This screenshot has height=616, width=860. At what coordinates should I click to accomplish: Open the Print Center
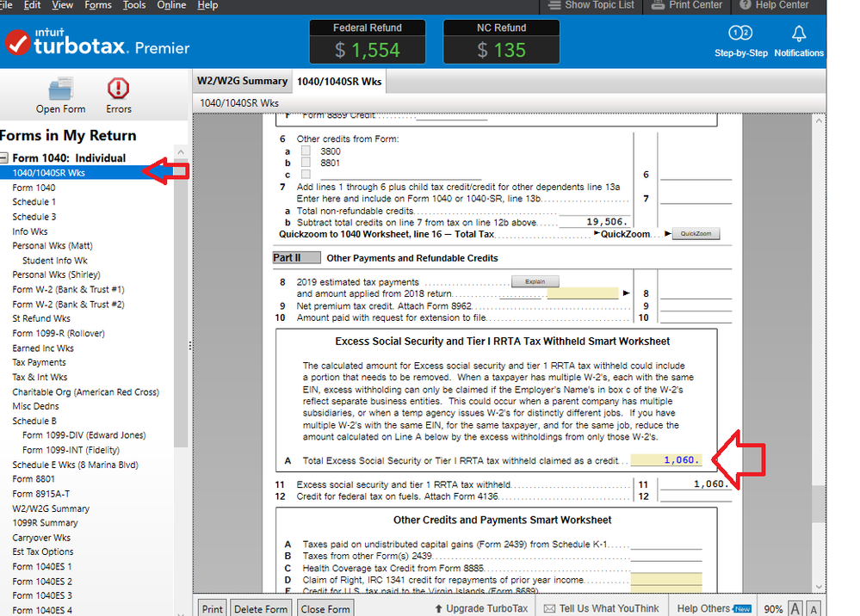688,5
